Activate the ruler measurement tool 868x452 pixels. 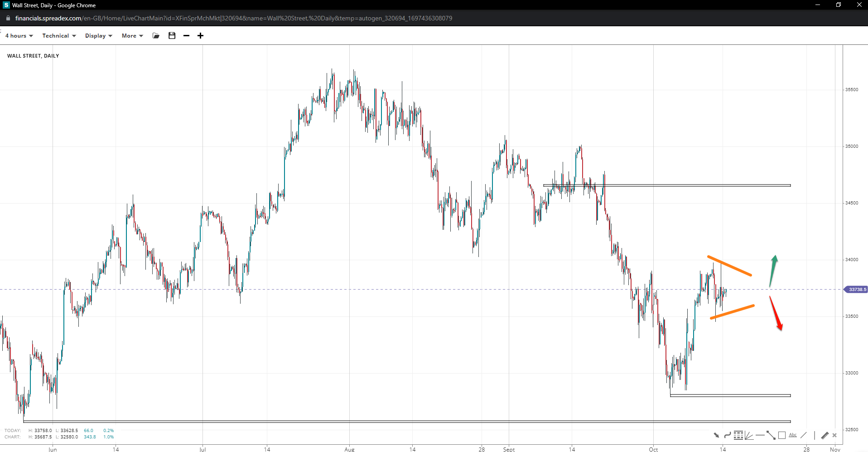[x=825, y=435]
